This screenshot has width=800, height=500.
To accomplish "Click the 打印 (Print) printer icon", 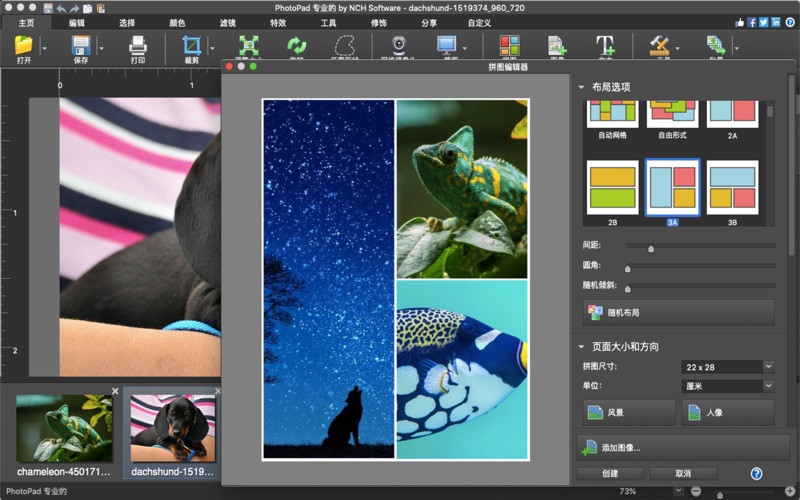I will coord(137,45).
